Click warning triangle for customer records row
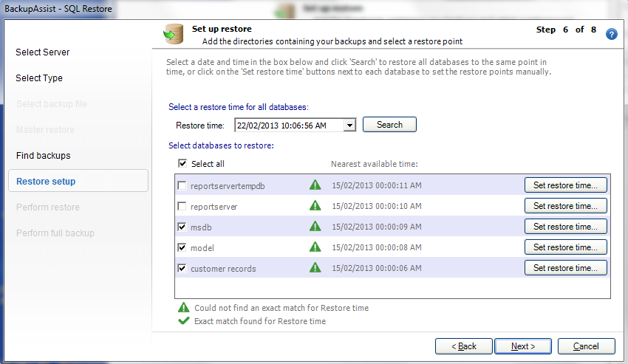Image resolution: width=628 pixels, height=364 pixels. 315,267
